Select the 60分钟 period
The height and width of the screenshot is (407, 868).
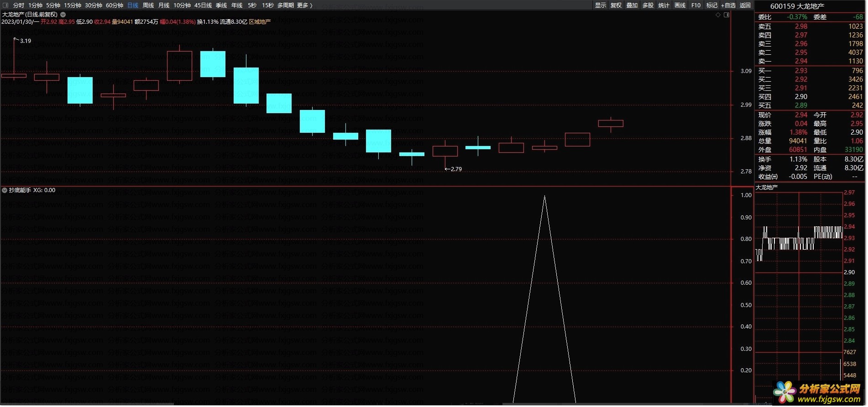(115, 5)
